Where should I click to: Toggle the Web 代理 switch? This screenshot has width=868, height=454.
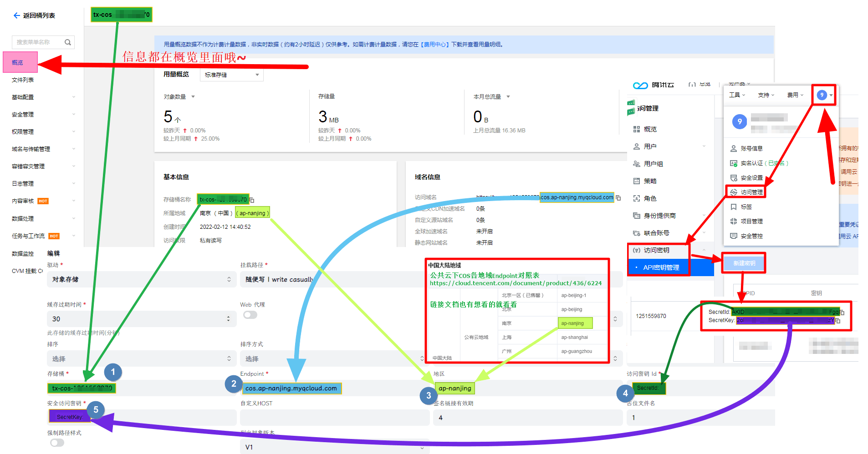pos(250,315)
